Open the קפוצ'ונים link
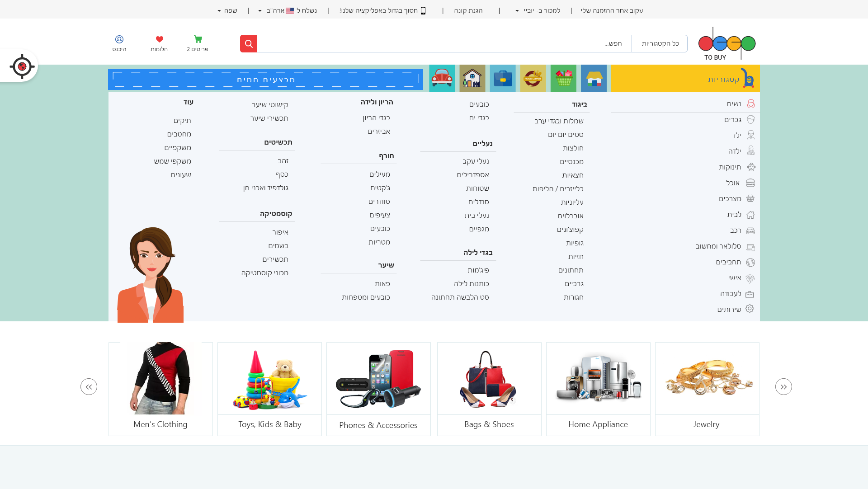 click(570, 230)
